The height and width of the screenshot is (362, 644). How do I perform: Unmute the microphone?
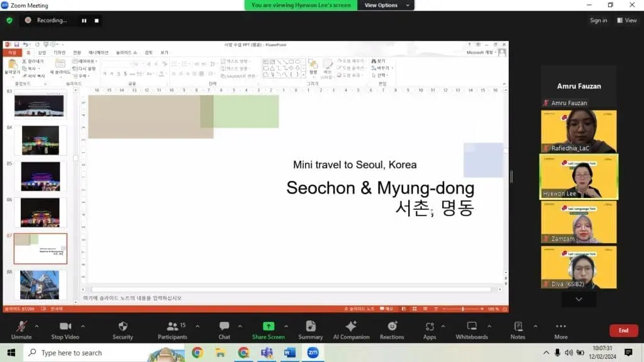click(x=21, y=329)
